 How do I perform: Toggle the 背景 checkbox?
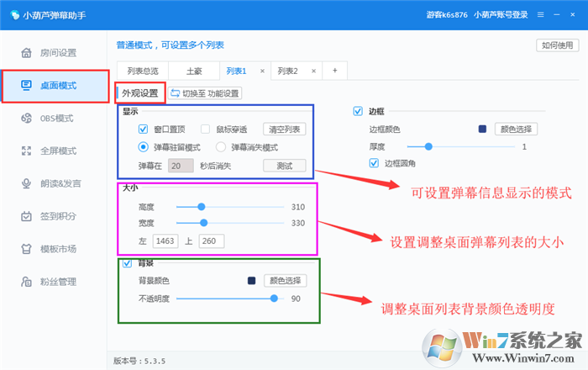tap(127, 263)
